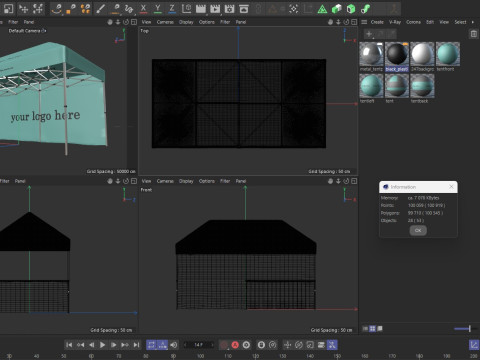Step to the next frame

[114, 345]
